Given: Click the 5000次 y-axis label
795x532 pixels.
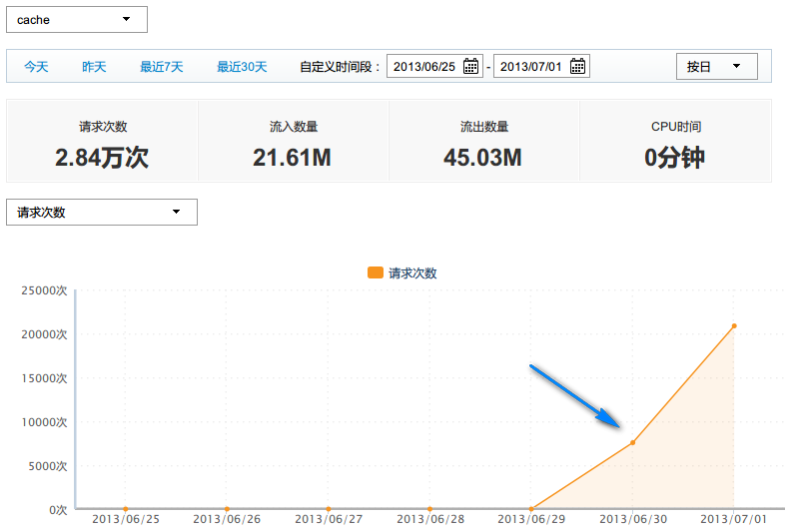Looking at the screenshot, I should 48,466.
